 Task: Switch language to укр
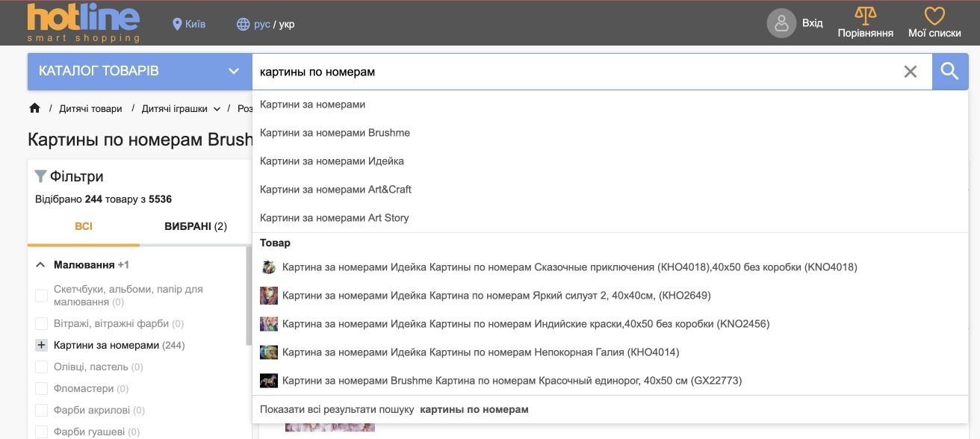click(286, 24)
